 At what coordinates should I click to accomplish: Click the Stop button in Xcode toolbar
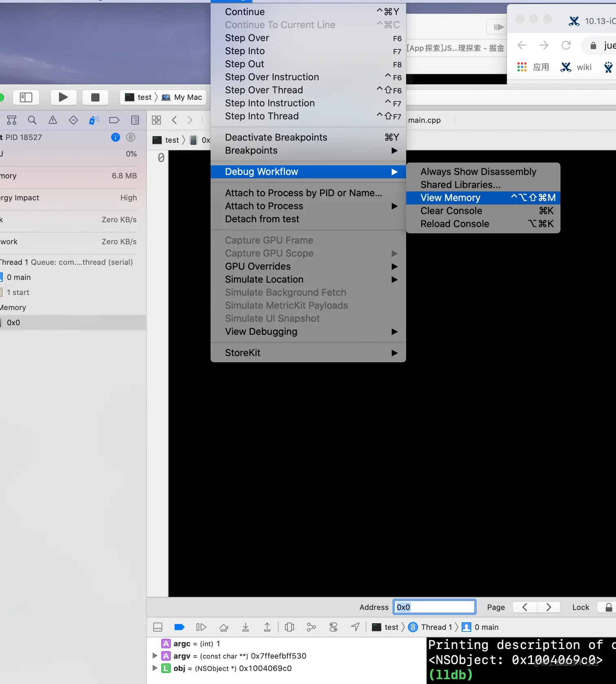click(95, 97)
